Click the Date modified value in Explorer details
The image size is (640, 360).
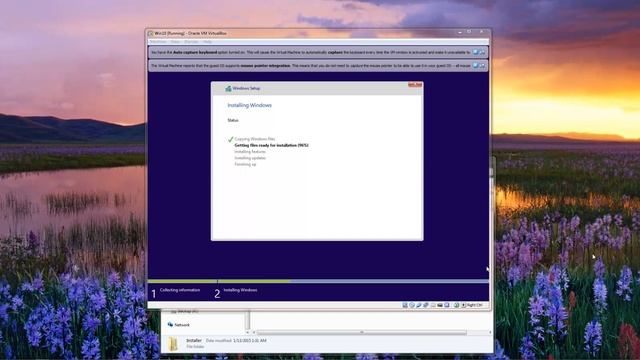click(x=249, y=340)
